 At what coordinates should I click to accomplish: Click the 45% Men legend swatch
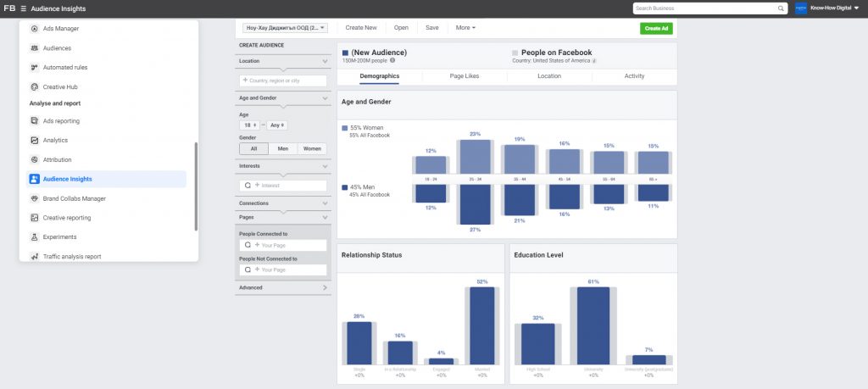pos(346,187)
